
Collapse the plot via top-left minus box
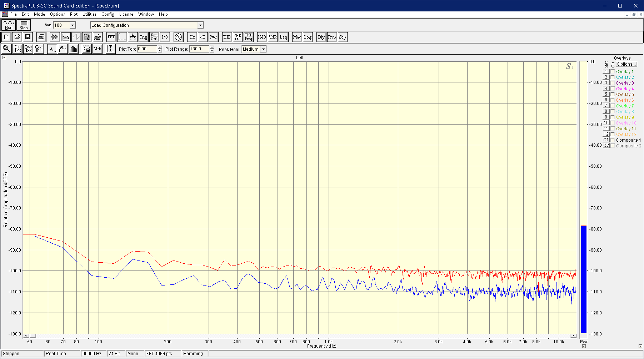point(4,57)
